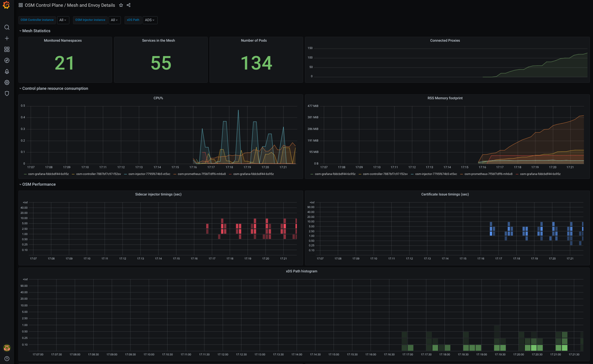
Task: Toggle osm-injector series in RSS Memory legend
Action: tap(436, 174)
